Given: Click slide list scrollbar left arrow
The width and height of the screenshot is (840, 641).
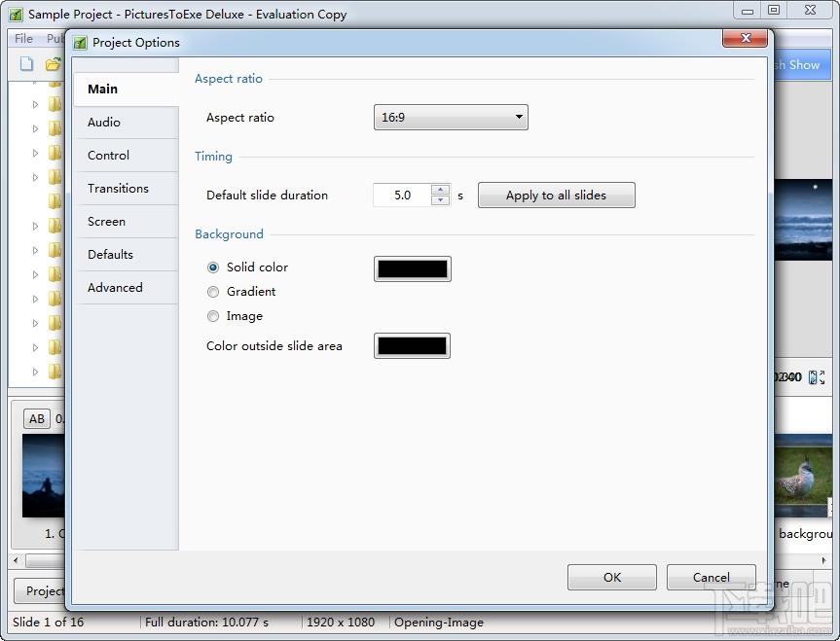Looking at the screenshot, I should point(16,560).
